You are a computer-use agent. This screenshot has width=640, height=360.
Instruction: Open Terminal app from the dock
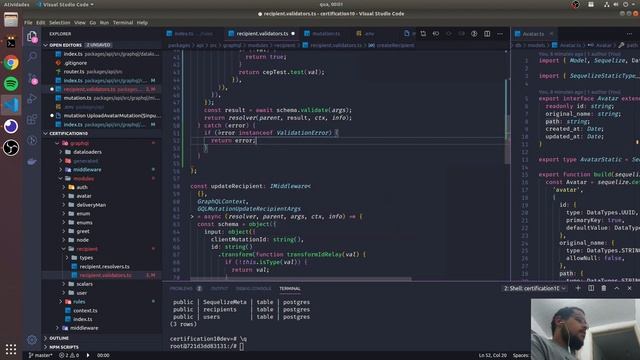click(x=11, y=42)
